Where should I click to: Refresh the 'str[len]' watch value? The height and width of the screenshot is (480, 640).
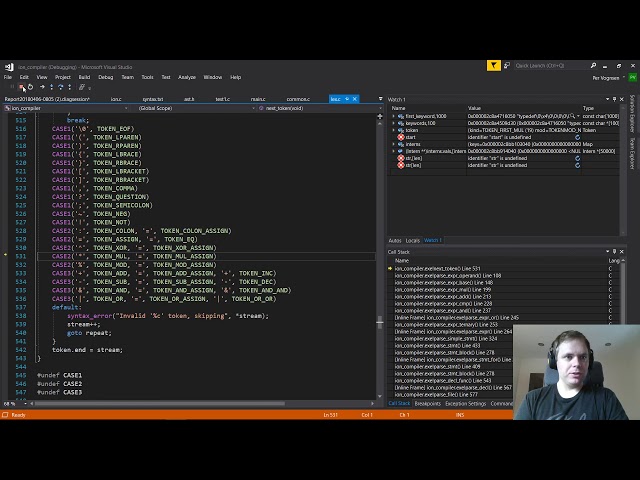578,165
